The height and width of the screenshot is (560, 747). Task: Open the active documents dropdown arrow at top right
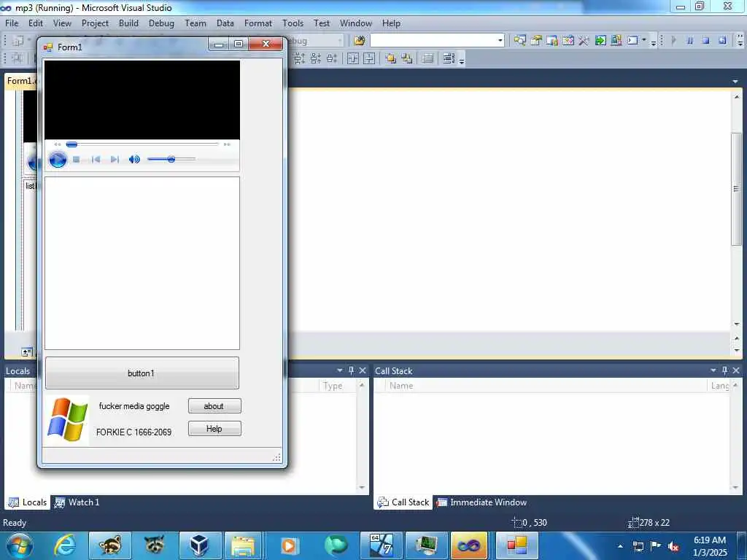click(x=735, y=82)
